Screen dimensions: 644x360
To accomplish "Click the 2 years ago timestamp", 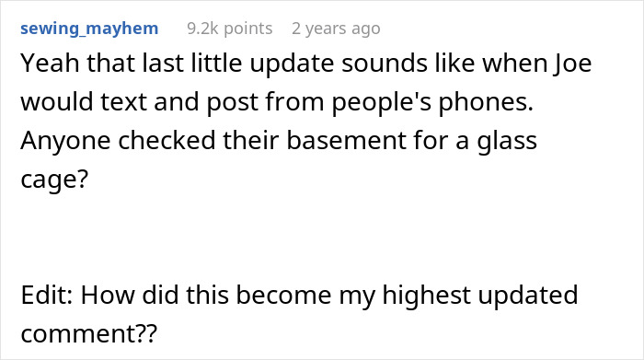I will [x=336, y=29].
